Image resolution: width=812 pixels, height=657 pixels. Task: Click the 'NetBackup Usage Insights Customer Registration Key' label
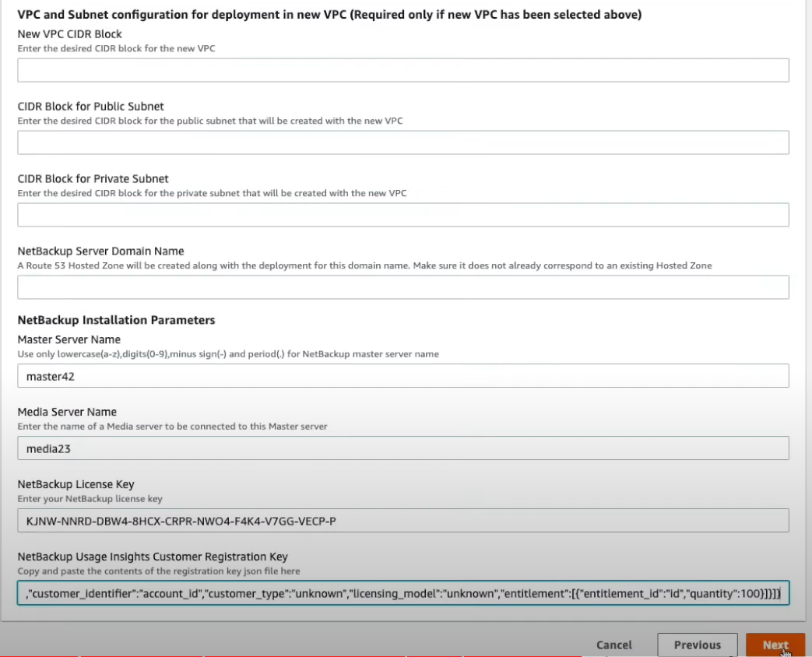(x=153, y=557)
